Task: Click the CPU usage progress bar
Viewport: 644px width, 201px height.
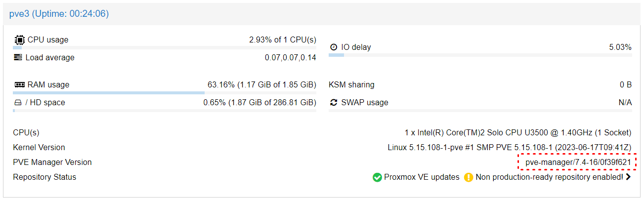Action: [165, 48]
